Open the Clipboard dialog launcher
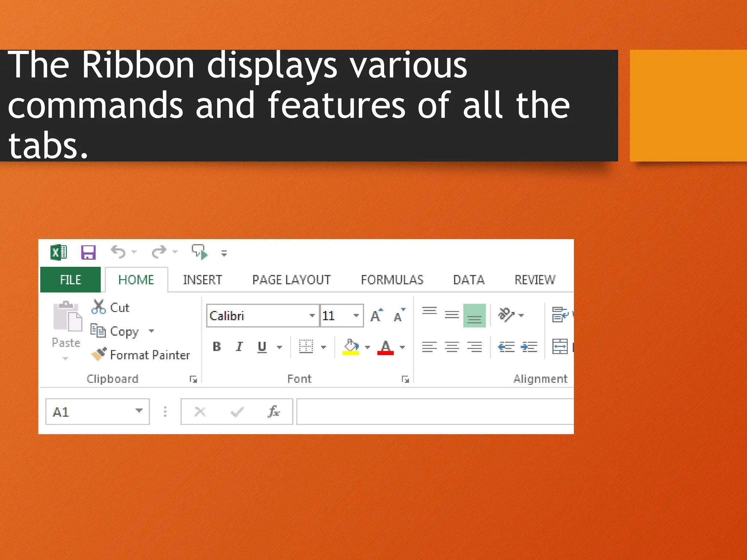 (193, 380)
